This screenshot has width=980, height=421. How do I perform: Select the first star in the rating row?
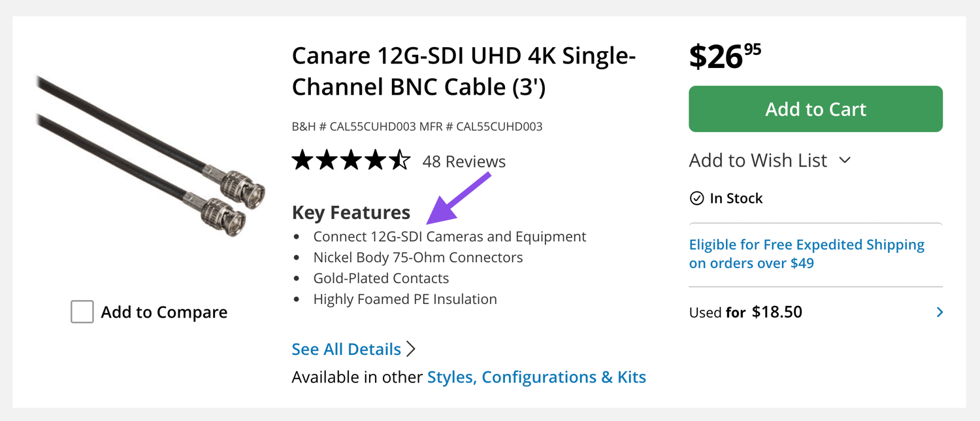coord(302,160)
